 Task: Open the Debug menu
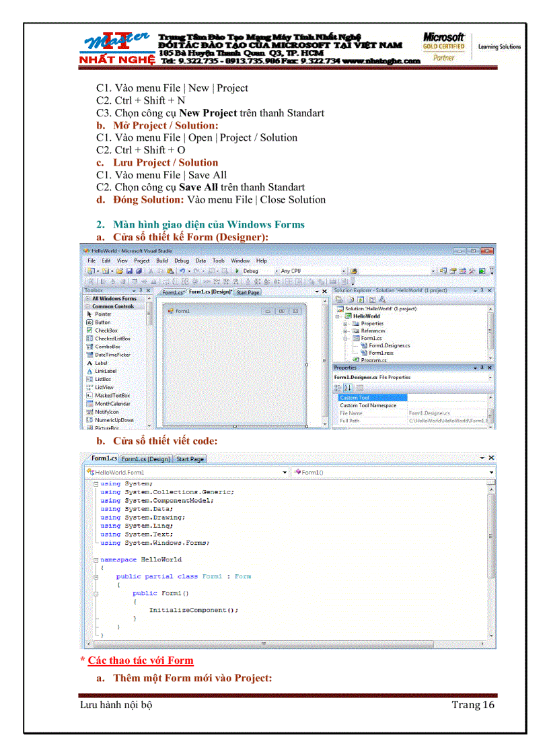click(x=182, y=261)
